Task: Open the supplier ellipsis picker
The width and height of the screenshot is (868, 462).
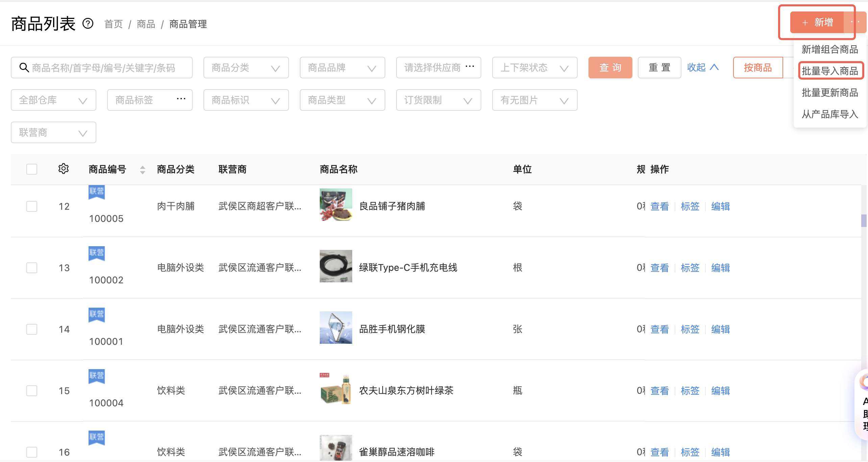Action: 470,67
